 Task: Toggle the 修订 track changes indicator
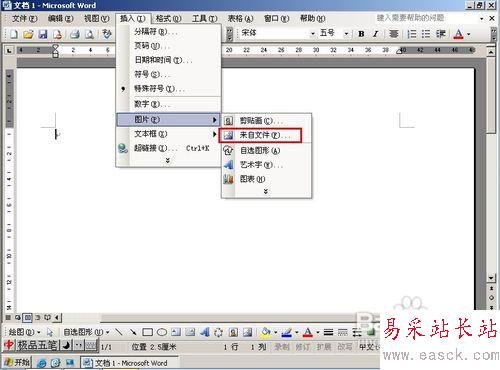point(302,347)
